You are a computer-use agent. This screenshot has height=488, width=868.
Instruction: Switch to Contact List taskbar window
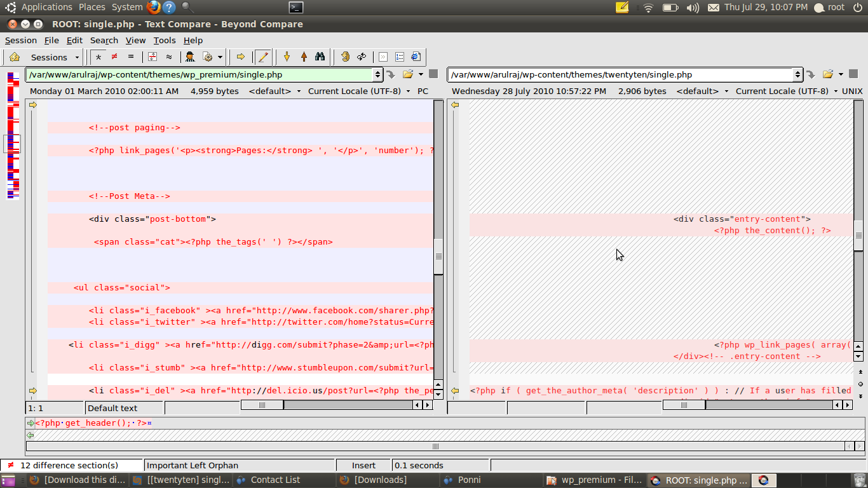coord(284,480)
